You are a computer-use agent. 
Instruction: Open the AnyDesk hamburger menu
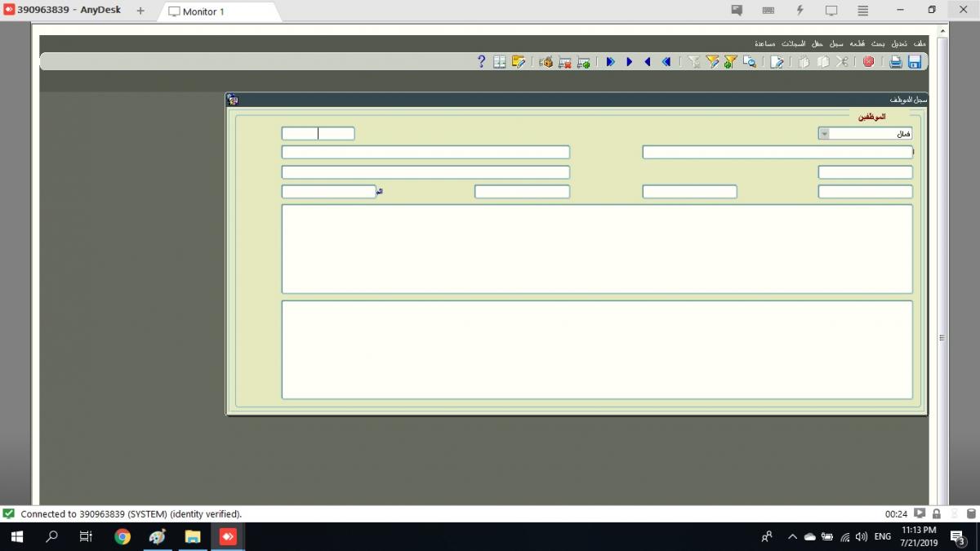862,11
